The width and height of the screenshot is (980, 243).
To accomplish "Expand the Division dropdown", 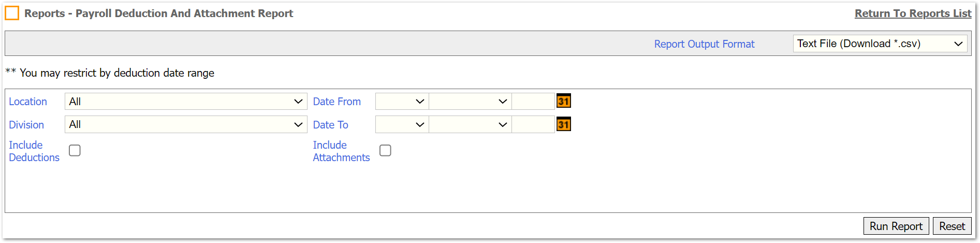I will click(186, 124).
